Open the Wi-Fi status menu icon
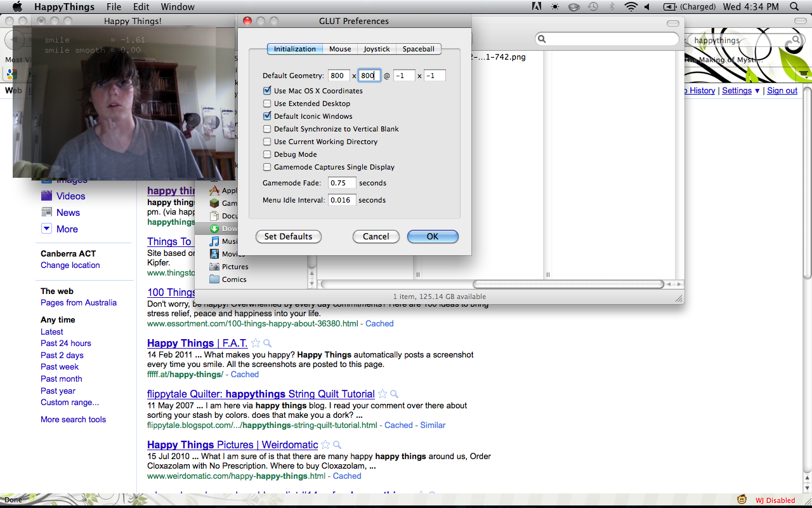 (x=630, y=7)
